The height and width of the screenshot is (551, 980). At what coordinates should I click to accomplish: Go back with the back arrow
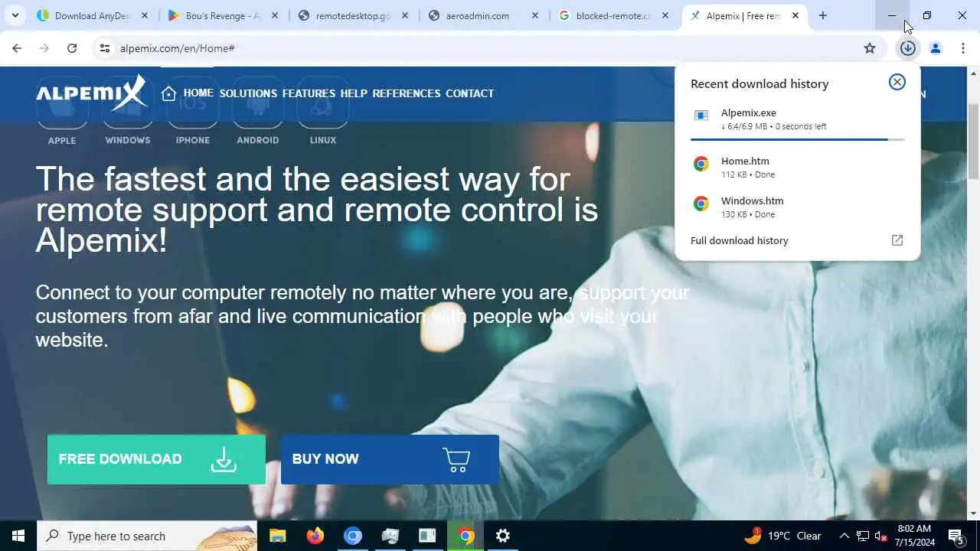(x=17, y=48)
